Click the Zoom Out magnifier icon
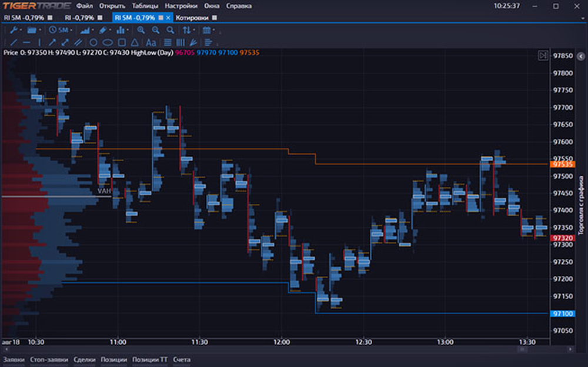 point(154,31)
